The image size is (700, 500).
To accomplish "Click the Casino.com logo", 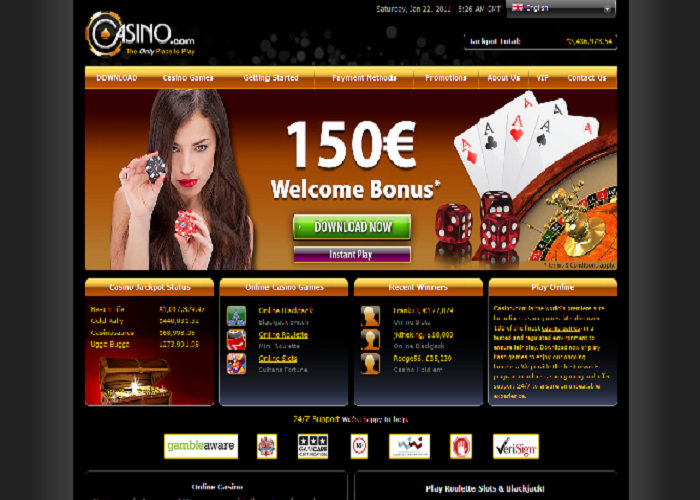I will (140, 34).
